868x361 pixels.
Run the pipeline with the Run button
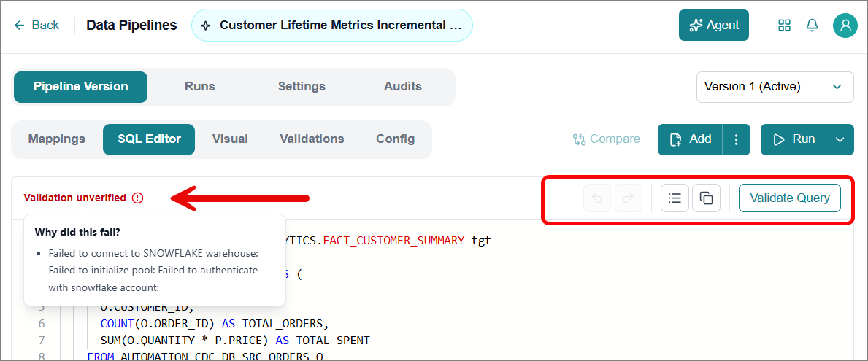point(794,139)
